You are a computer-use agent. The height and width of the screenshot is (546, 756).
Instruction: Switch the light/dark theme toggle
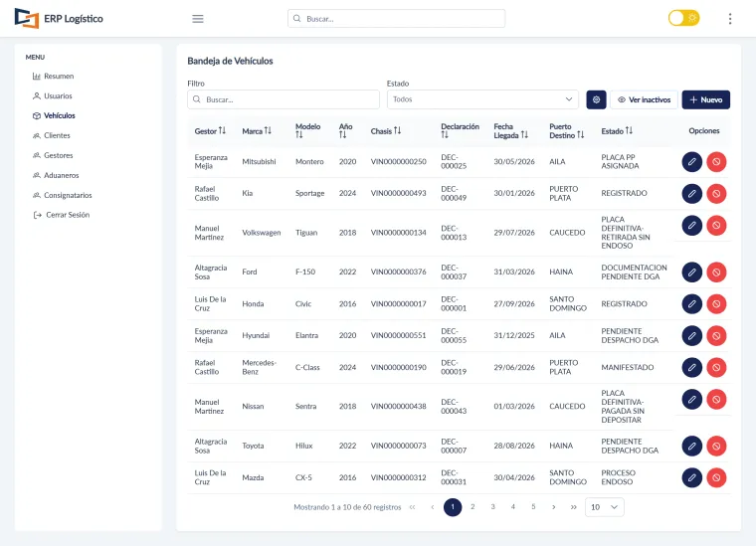point(683,18)
